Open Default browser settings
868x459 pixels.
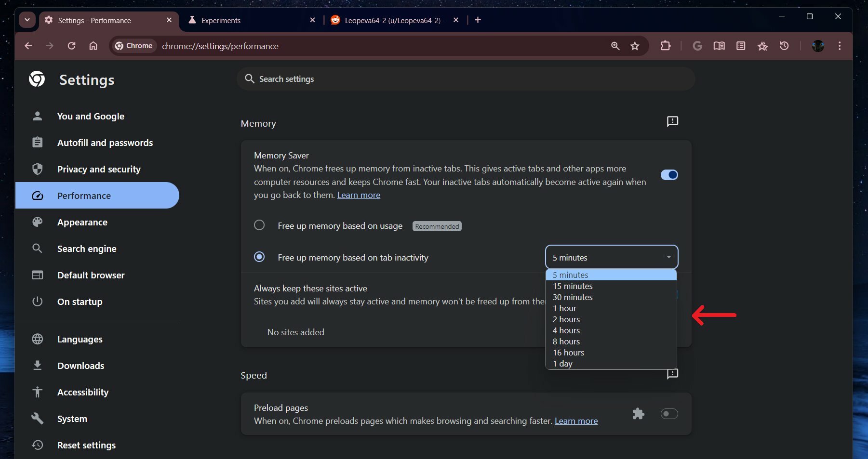[x=97, y=275]
